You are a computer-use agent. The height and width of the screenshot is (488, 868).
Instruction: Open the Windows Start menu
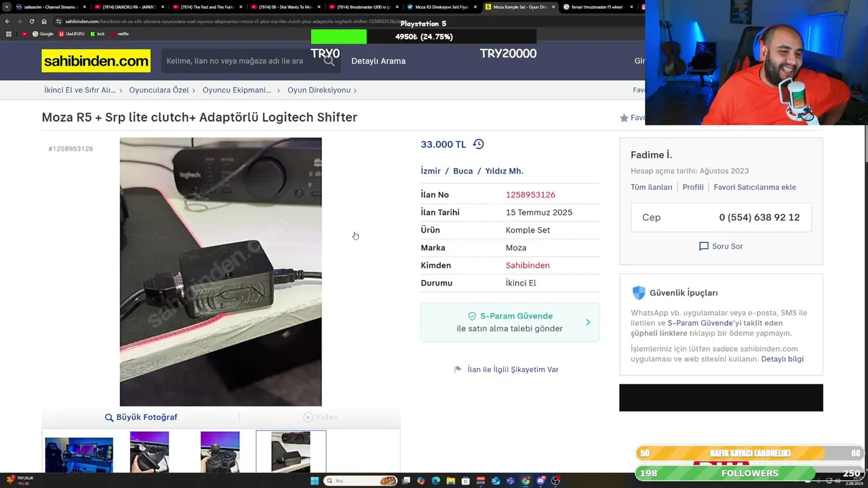tap(315, 481)
